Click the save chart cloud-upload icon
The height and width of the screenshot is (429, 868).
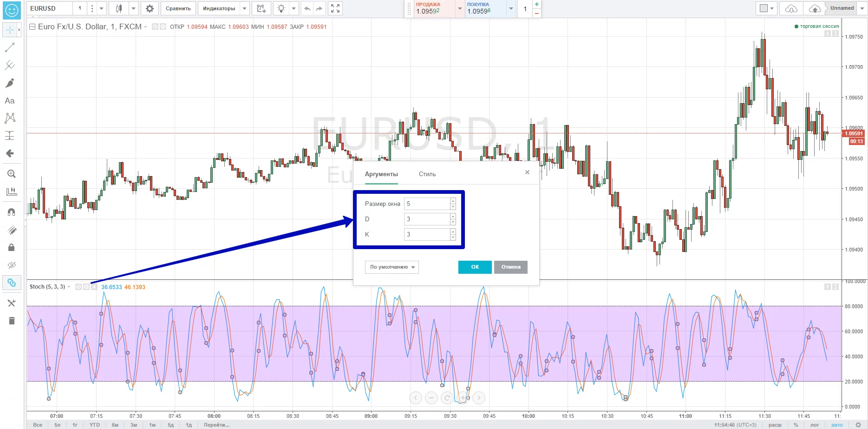pyautogui.click(x=814, y=8)
